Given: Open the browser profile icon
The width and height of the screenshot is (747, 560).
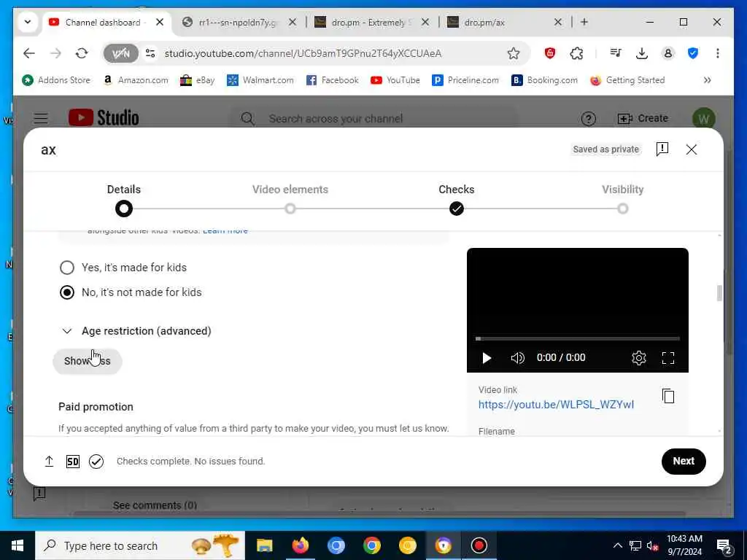Looking at the screenshot, I should (668, 53).
